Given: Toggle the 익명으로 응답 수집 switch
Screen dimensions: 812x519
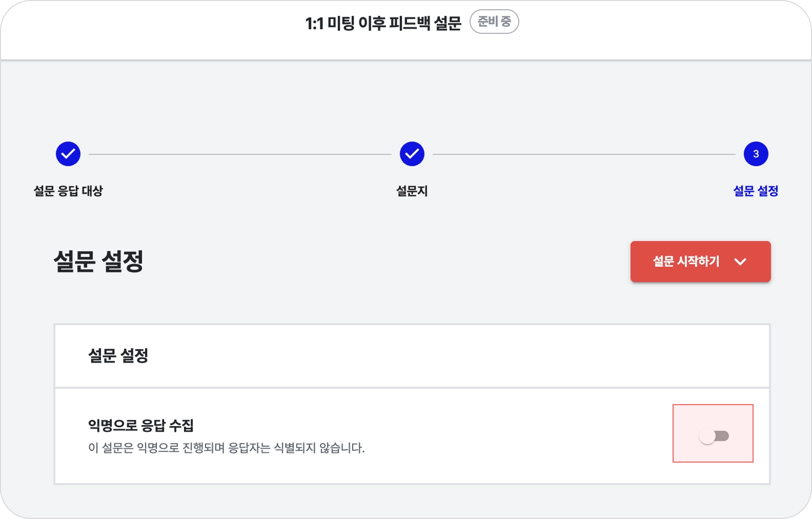Looking at the screenshot, I should (714, 436).
